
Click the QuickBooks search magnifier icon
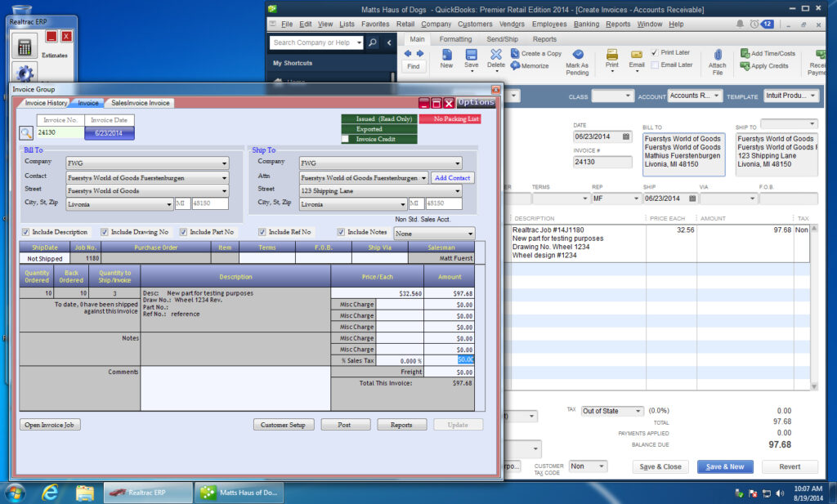click(373, 42)
